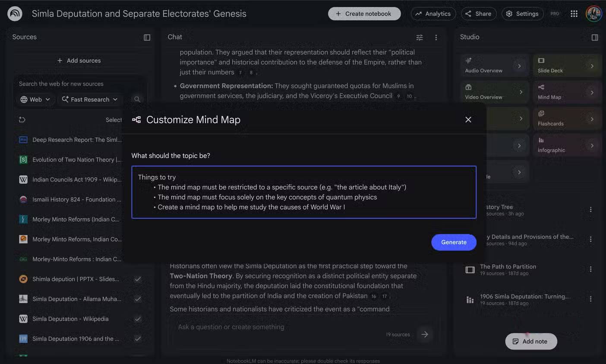The image size is (606, 364).
Task: Click the Mind Map icon in dialog title
Action: click(x=136, y=119)
